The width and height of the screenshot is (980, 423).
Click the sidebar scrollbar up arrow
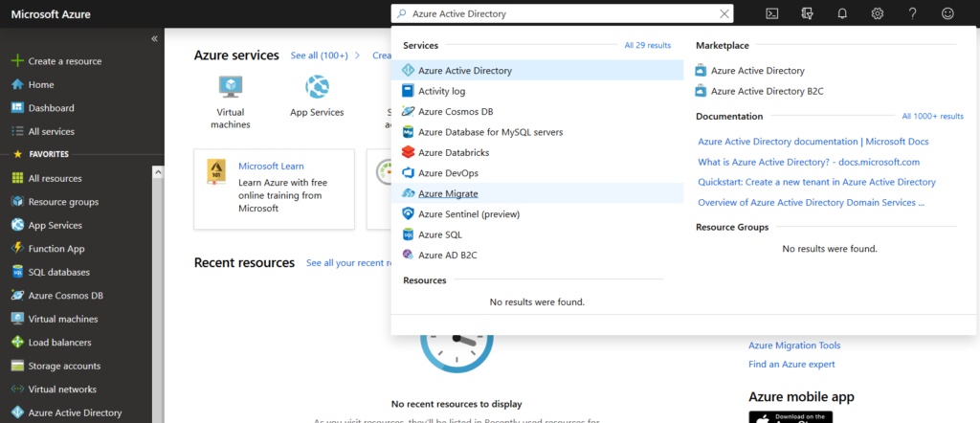pyautogui.click(x=158, y=171)
